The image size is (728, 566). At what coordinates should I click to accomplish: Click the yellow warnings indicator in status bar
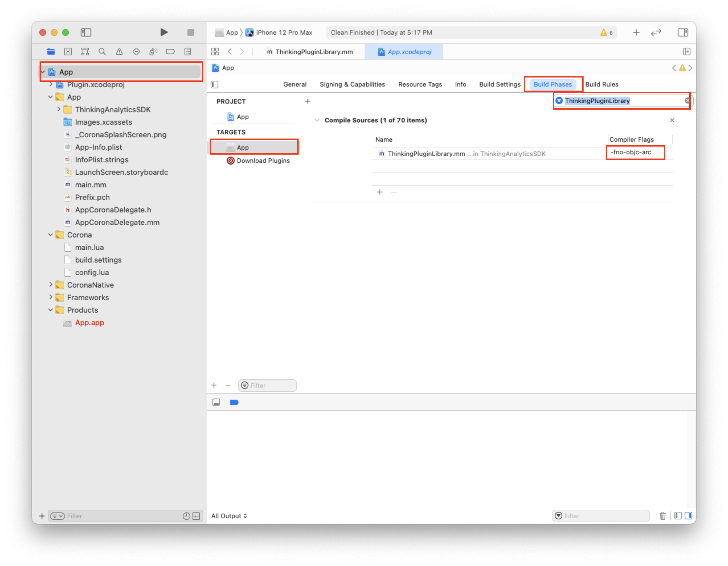(x=606, y=33)
